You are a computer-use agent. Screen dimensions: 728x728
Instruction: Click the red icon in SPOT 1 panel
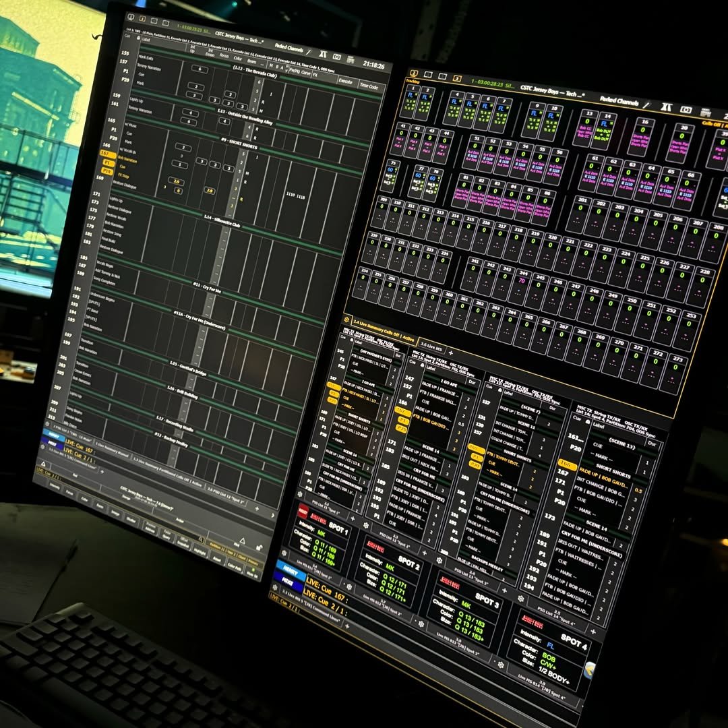303,511
